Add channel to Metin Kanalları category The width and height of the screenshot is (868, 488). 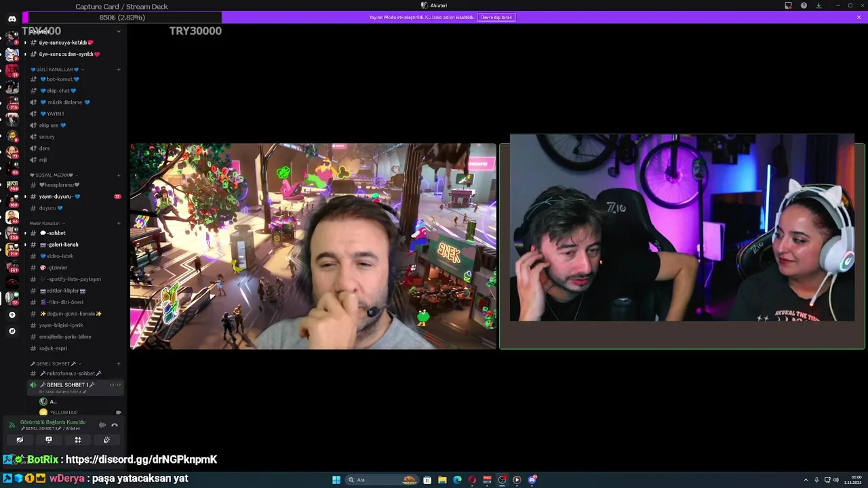pyautogui.click(x=118, y=223)
